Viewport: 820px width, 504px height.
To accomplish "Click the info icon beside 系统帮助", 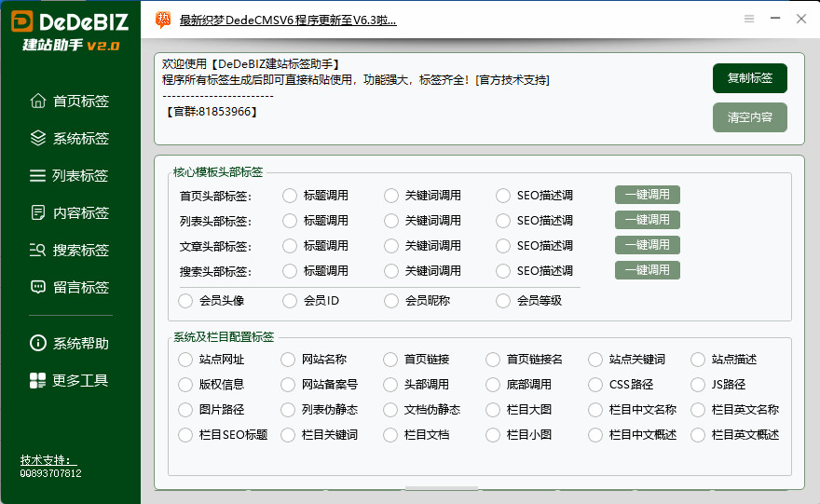I will click(x=38, y=343).
